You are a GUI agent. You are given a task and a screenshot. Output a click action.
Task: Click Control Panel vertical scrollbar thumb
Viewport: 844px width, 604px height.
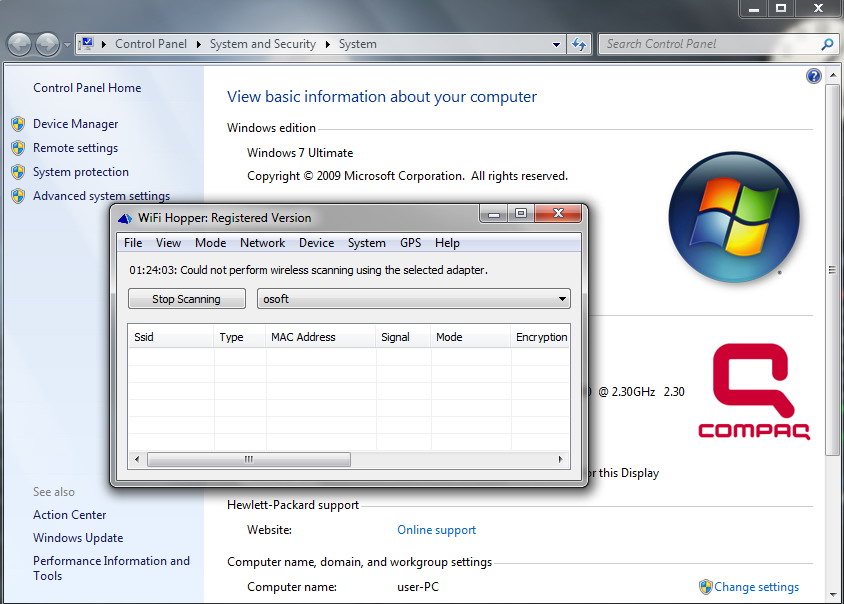[832, 269]
